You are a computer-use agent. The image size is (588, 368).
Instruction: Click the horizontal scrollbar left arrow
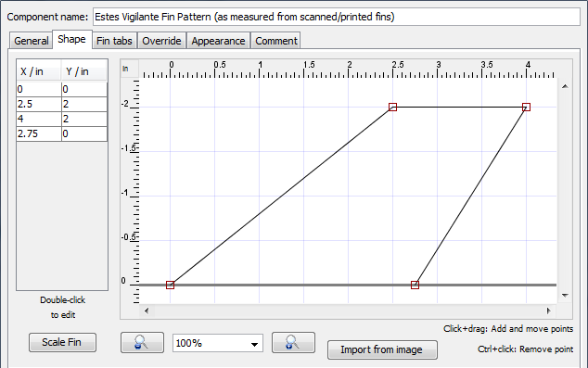tap(147, 311)
